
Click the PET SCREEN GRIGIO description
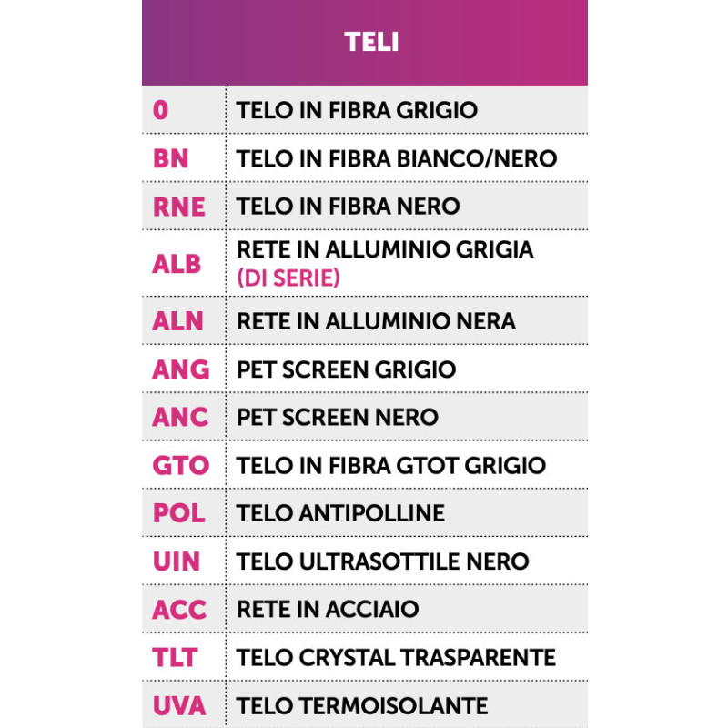347,369
